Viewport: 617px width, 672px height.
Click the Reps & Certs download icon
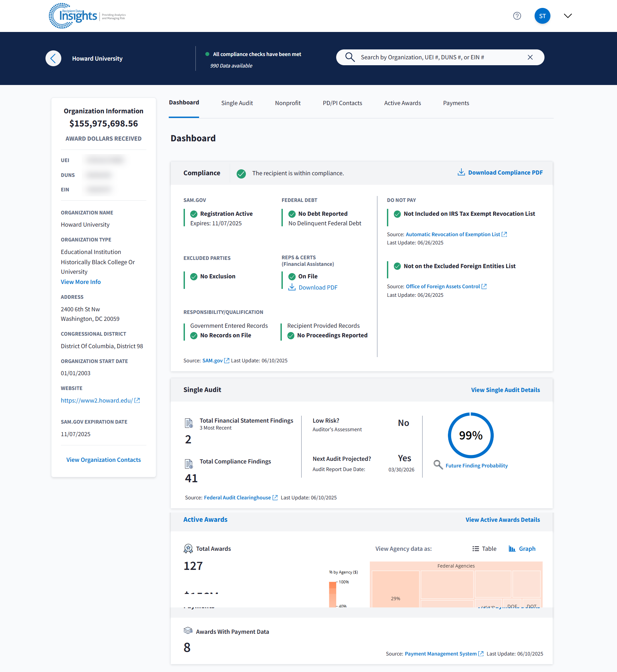[x=292, y=287]
